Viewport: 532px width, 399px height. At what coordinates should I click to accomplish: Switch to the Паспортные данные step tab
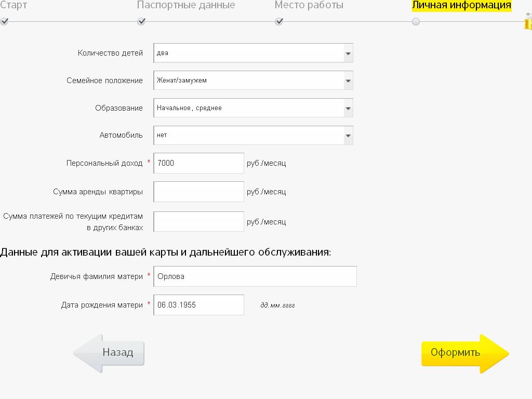click(x=186, y=6)
